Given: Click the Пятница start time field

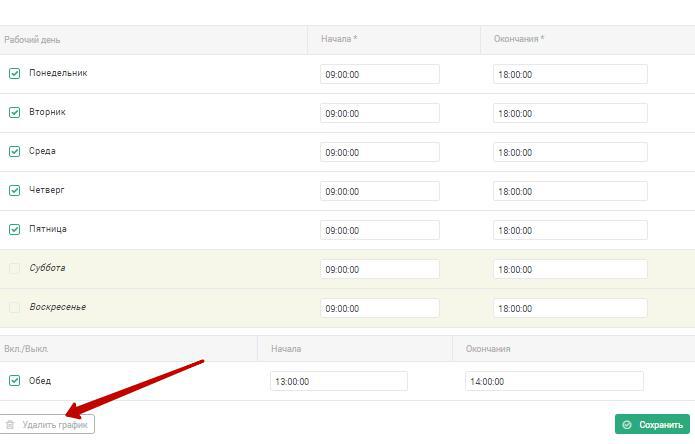Looking at the screenshot, I should pos(380,230).
